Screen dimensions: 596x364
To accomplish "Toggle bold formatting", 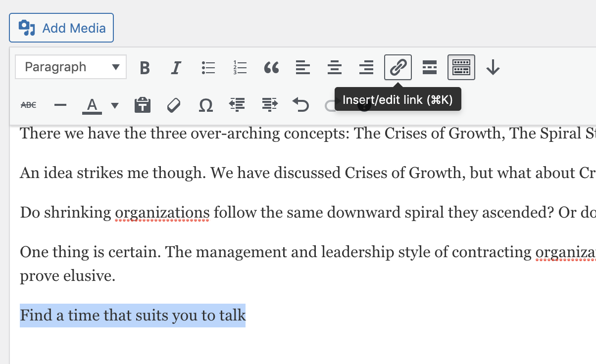I will 145,67.
